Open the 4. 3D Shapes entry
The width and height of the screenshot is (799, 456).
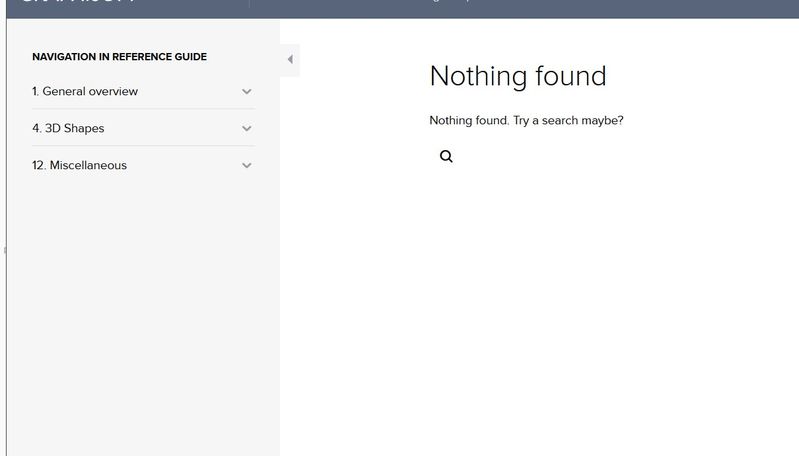pyautogui.click(x=68, y=128)
